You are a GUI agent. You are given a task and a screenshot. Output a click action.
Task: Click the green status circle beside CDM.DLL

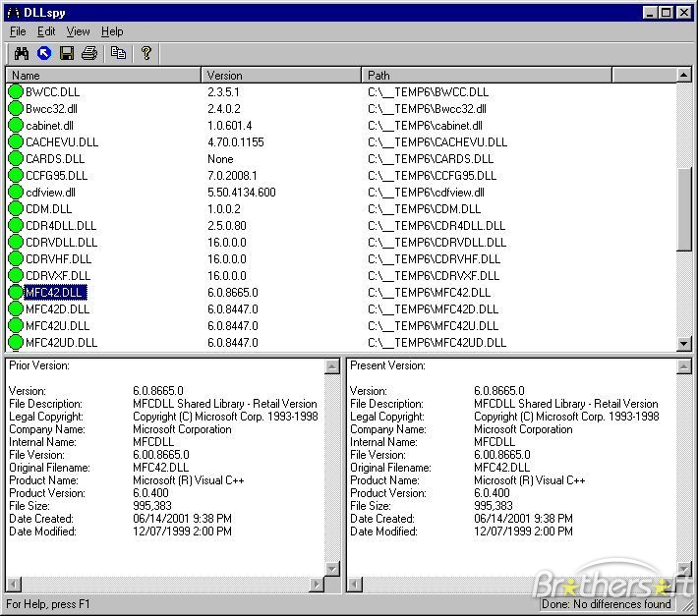tap(16, 208)
